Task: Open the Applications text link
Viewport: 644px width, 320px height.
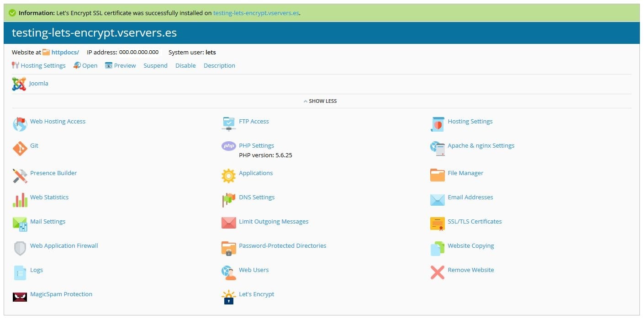Action: click(x=256, y=173)
